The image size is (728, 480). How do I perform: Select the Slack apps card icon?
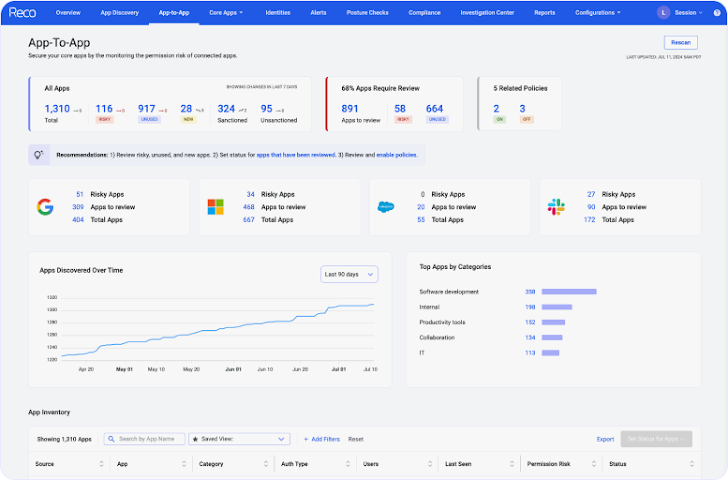click(556, 207)
